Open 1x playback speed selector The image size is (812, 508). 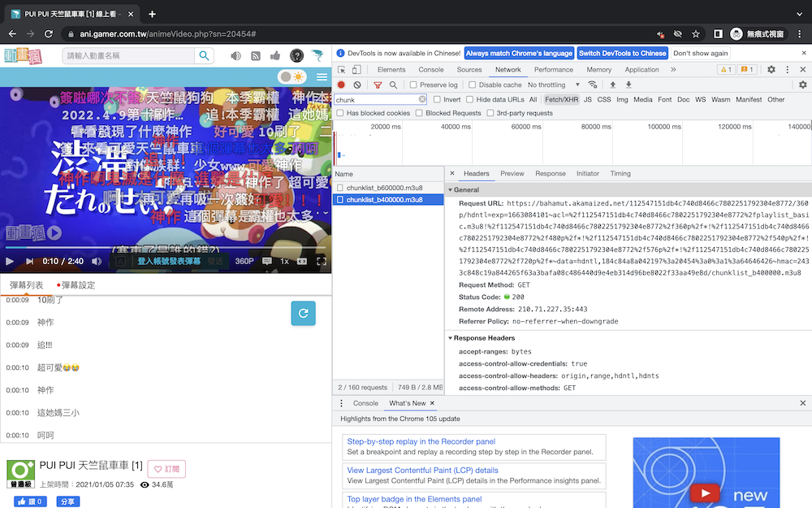(284, 261)
